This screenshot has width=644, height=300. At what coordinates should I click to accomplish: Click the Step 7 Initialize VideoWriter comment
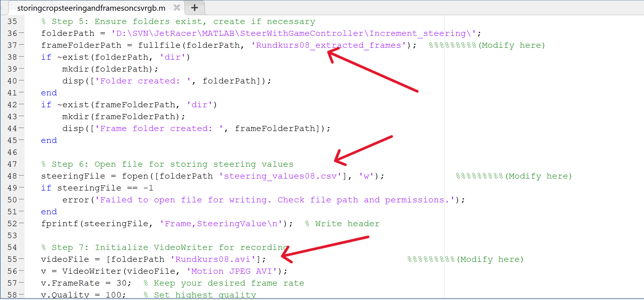pos(165,247)
